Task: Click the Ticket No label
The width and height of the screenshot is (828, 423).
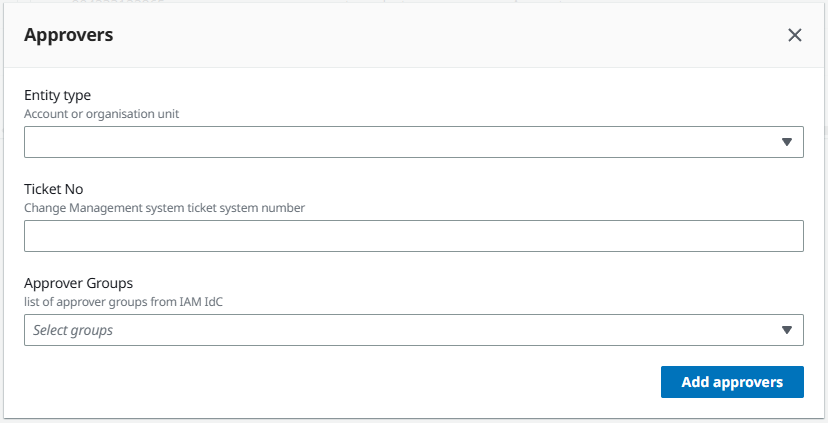Action: [x=51, y=189]
